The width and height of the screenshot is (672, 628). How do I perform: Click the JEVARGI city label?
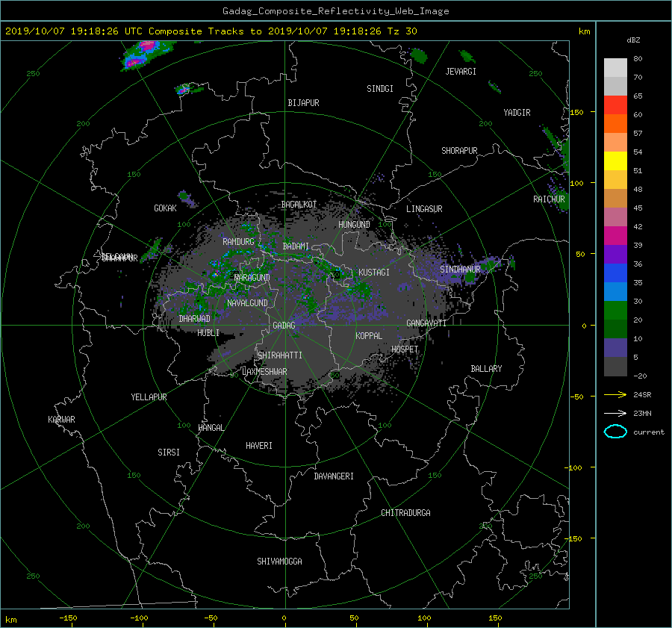tap(461, 72)
